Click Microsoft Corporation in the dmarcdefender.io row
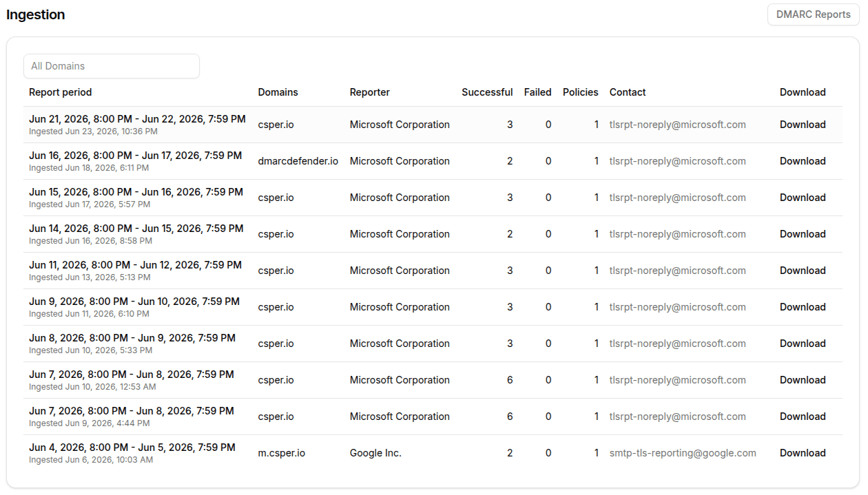The height and width of the screenshot is (495, 868). [400, 161]
